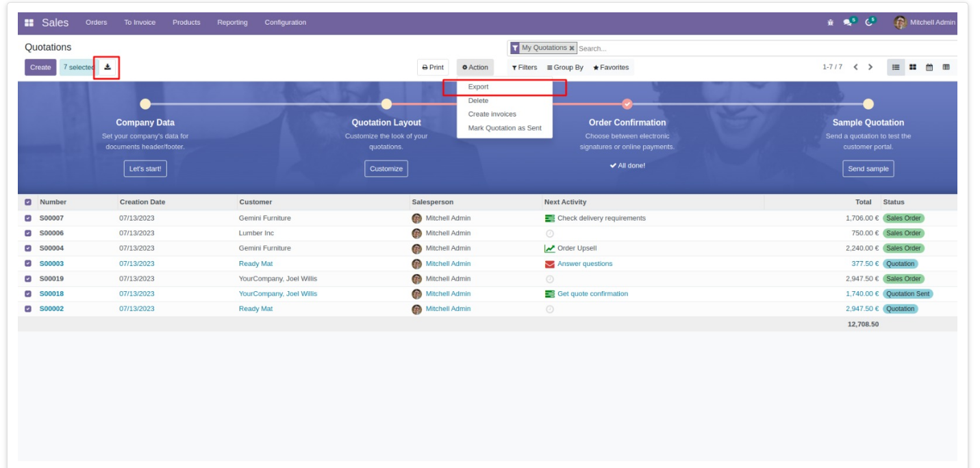Go to previous page of records
The height and width of the screenshot is (468, 980).
855,67
